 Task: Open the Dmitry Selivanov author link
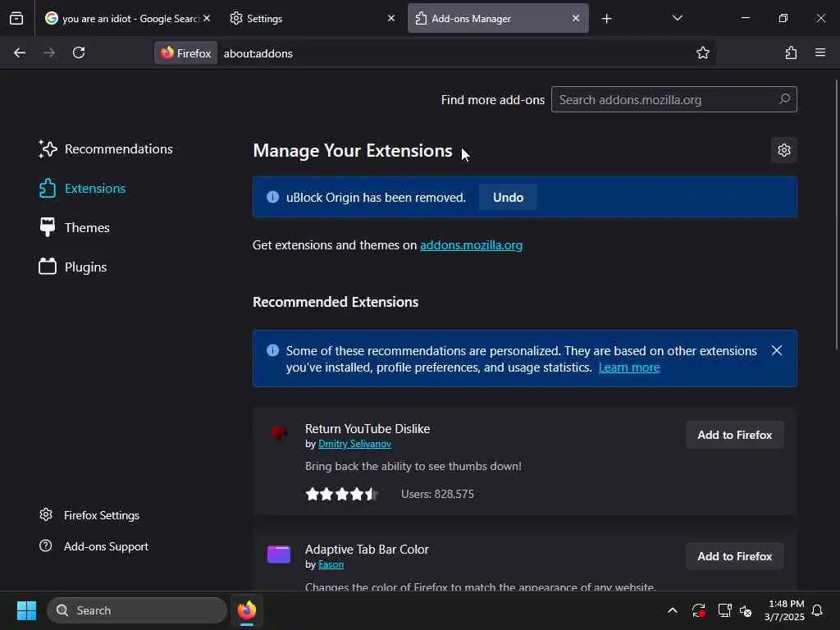(x=354, y=444)
